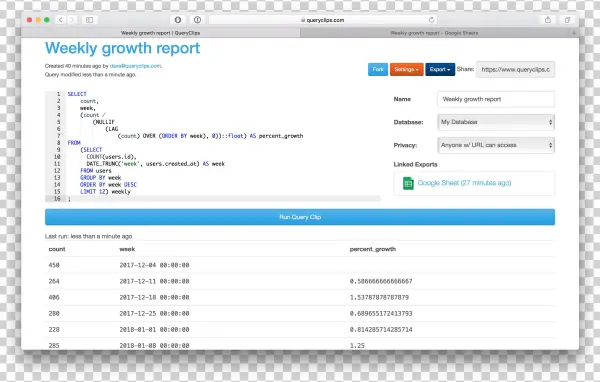Screen dimensions: 600x382
Task: Click the GROUP BY week code line
Action: click(101, 178)
